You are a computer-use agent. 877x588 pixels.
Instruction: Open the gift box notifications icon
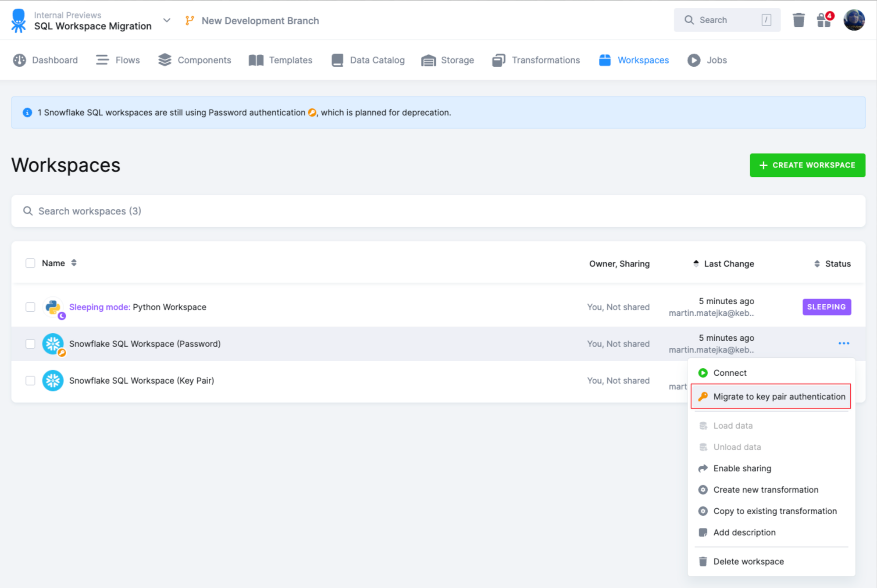[x=824, y=20]
